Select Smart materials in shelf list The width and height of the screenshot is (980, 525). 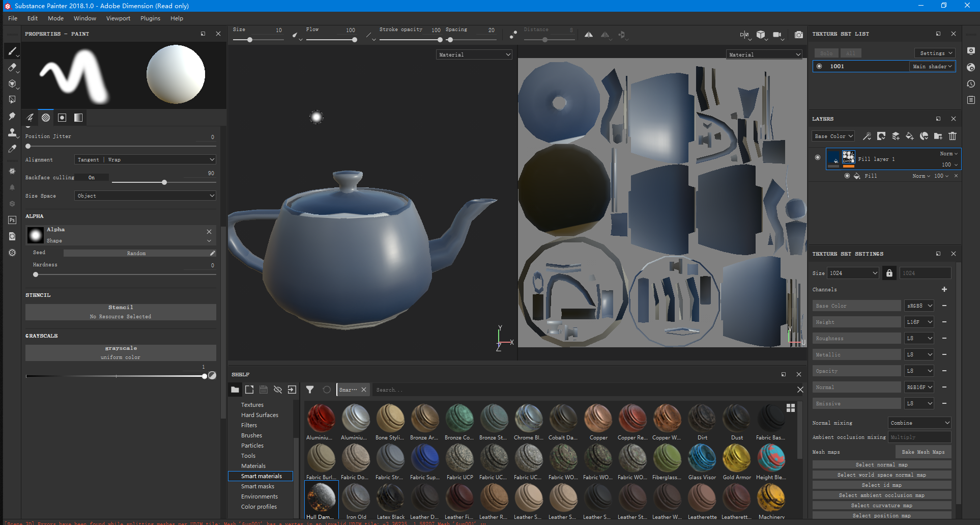click(x=261, y=476)
